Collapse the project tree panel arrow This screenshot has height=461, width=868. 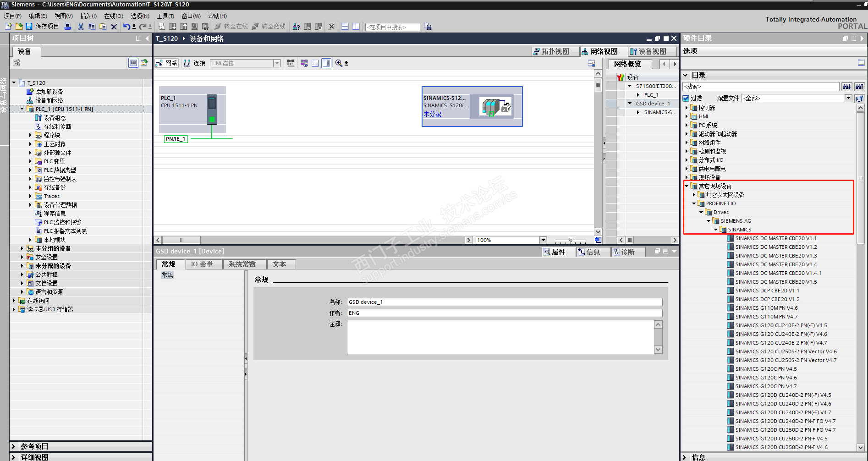click(x=147, y=38)
